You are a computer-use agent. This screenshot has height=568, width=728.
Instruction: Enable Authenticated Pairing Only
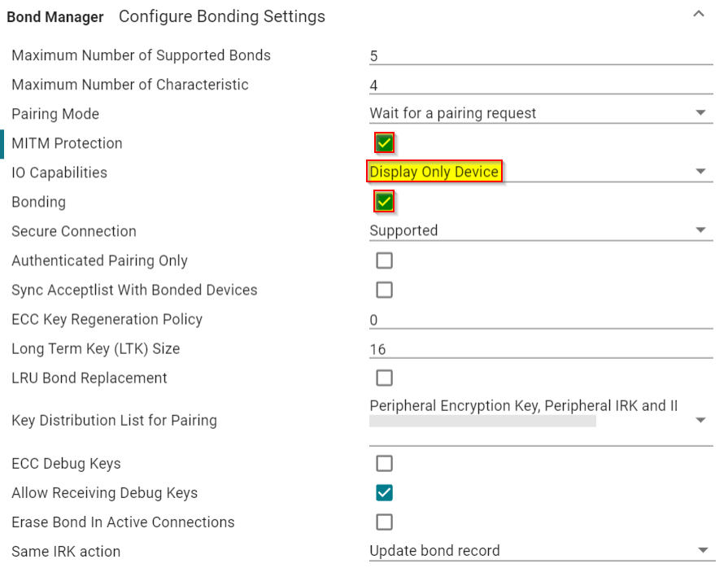383,260
